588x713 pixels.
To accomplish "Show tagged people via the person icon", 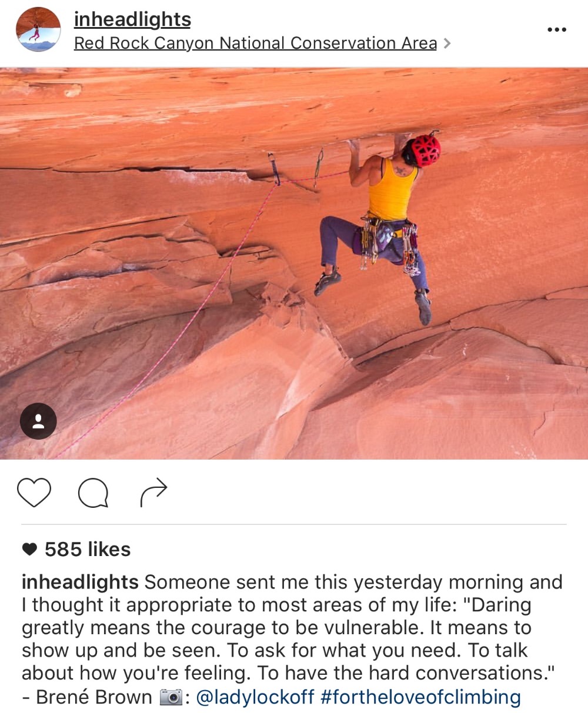I will 38,421.
